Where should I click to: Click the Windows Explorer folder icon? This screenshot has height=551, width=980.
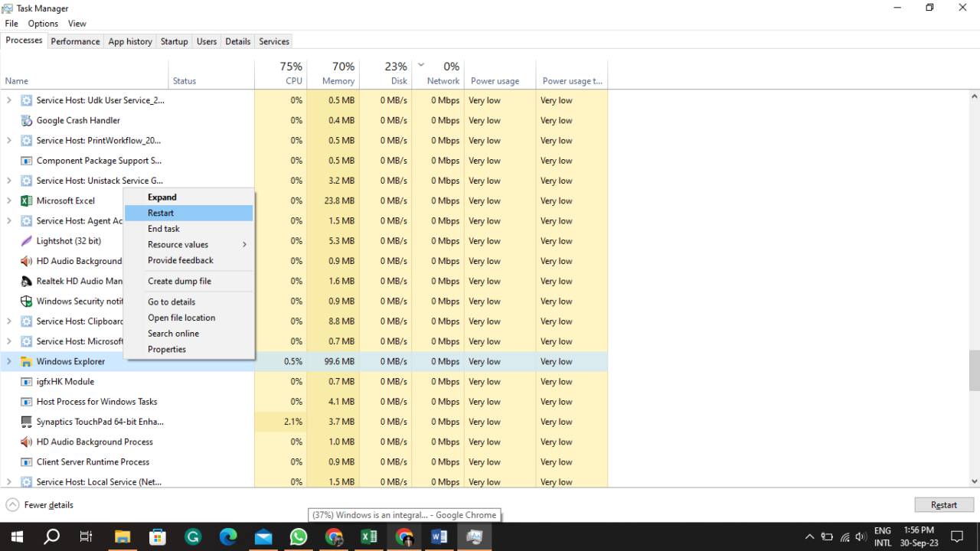[25, 360]
